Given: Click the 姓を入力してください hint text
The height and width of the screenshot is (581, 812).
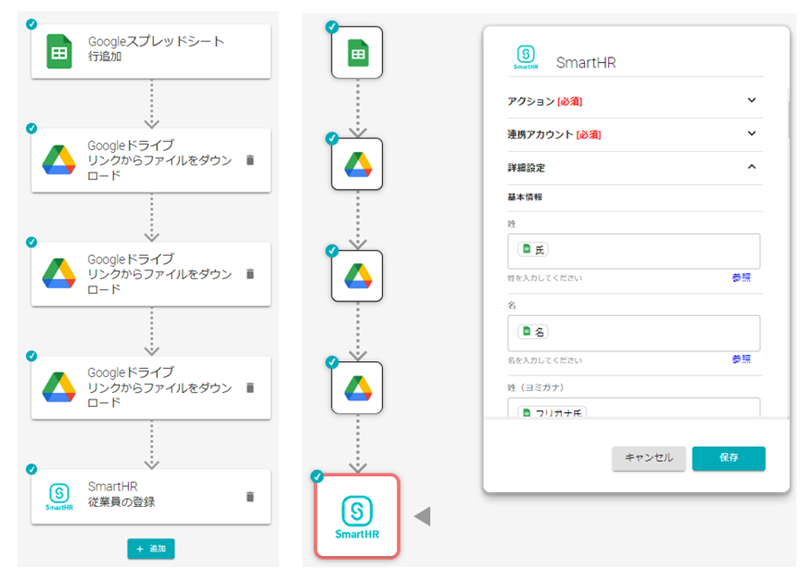Looking at the screenshot, I should coord(544,278).
